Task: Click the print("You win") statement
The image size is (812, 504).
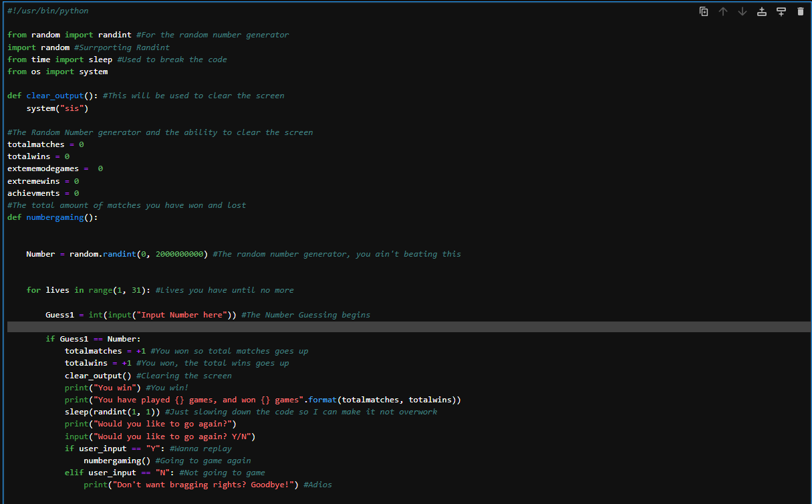Action: 103,388
